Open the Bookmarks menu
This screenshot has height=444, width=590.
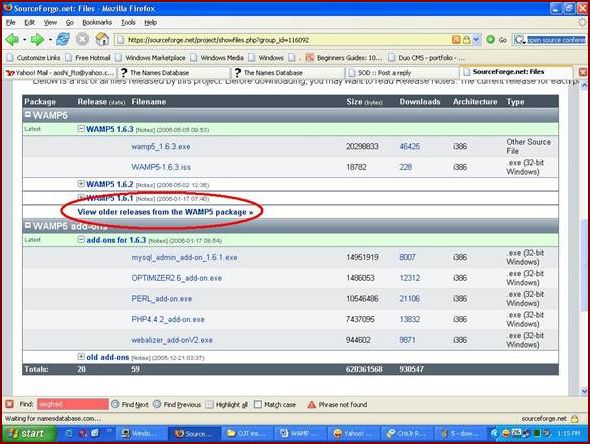click(97, 23)
